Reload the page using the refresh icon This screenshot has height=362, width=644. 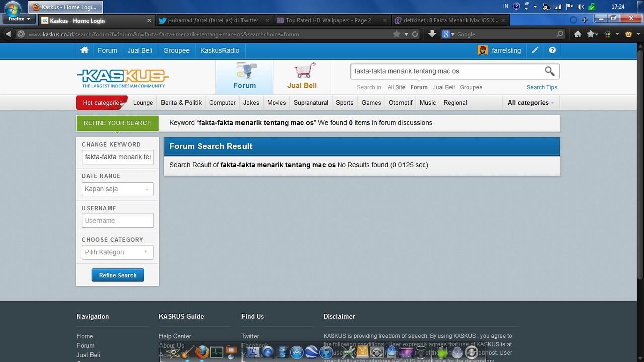pos(415,34)
